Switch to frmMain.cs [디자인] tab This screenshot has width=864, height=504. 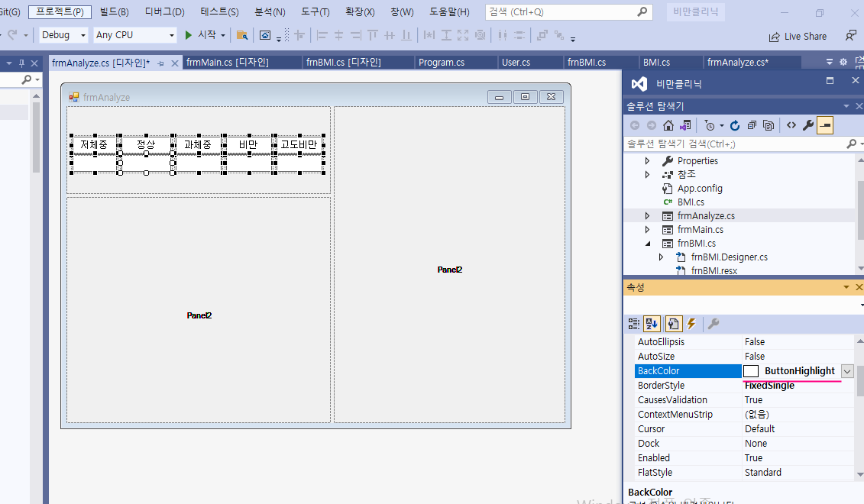(228, 63)
